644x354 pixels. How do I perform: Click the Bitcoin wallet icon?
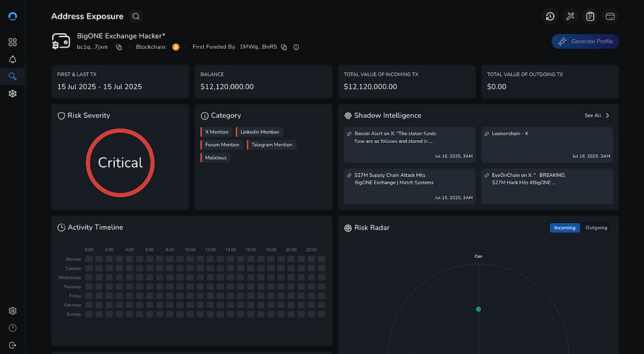61,42
